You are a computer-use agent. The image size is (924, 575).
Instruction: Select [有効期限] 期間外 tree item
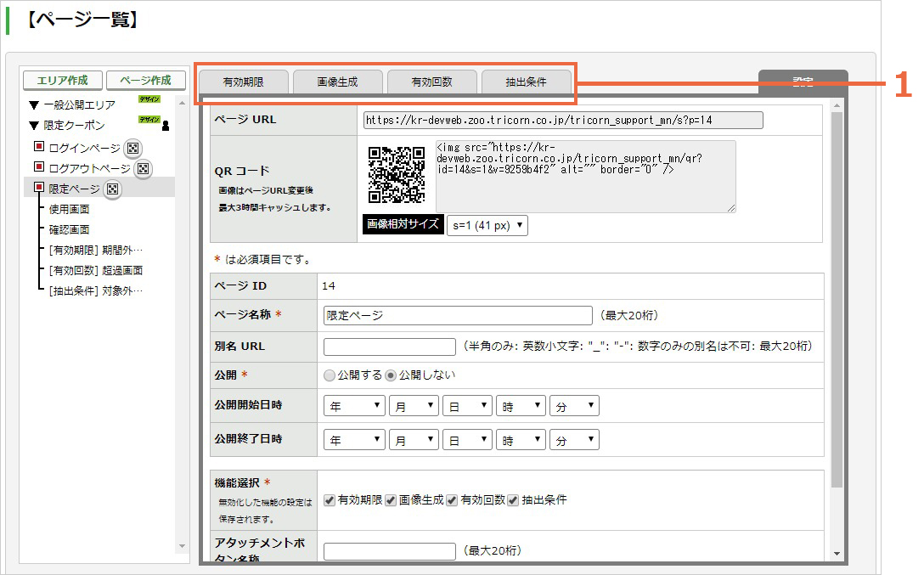point(95,251)
